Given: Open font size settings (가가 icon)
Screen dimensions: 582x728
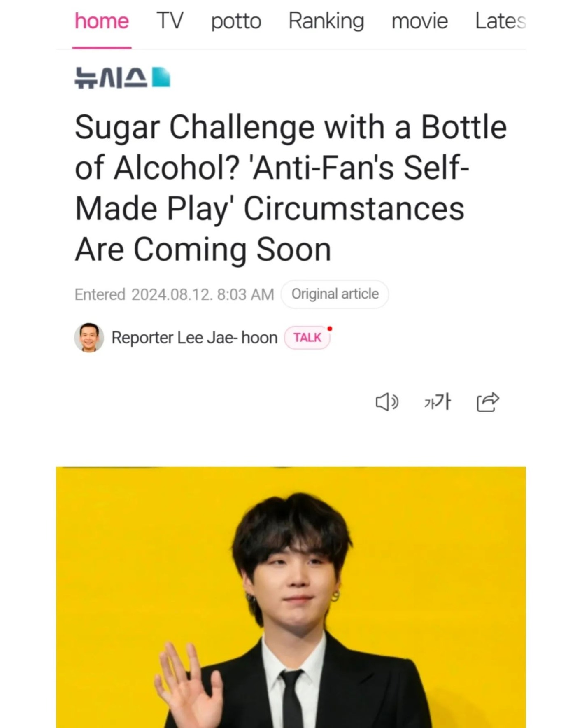Looking at the screenshot, I should coord(437,401).
